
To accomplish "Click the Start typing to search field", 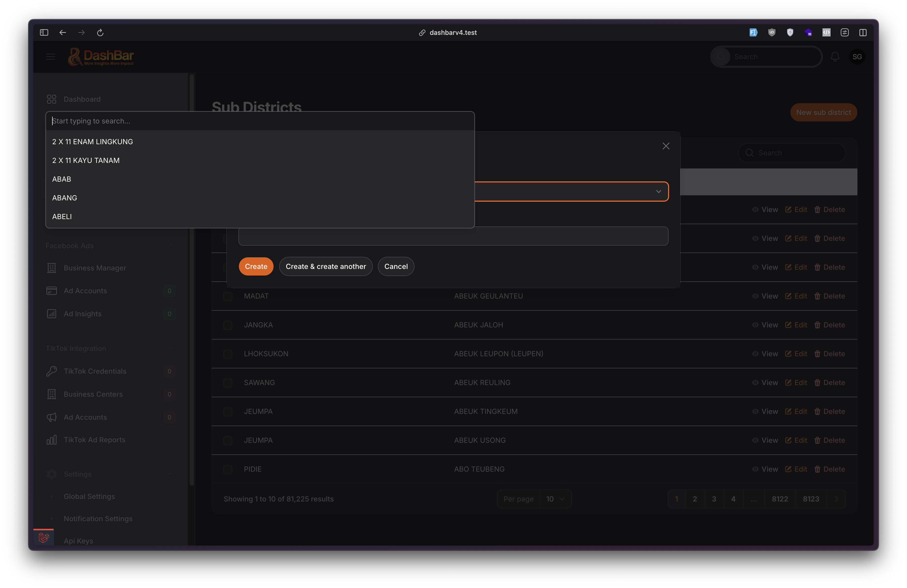I will [x=259, y=121].
